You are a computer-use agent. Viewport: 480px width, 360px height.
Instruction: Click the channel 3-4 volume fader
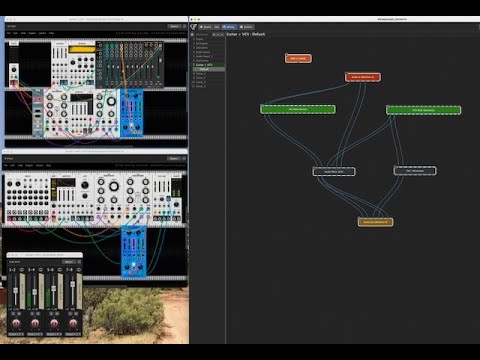coord(34,292)
